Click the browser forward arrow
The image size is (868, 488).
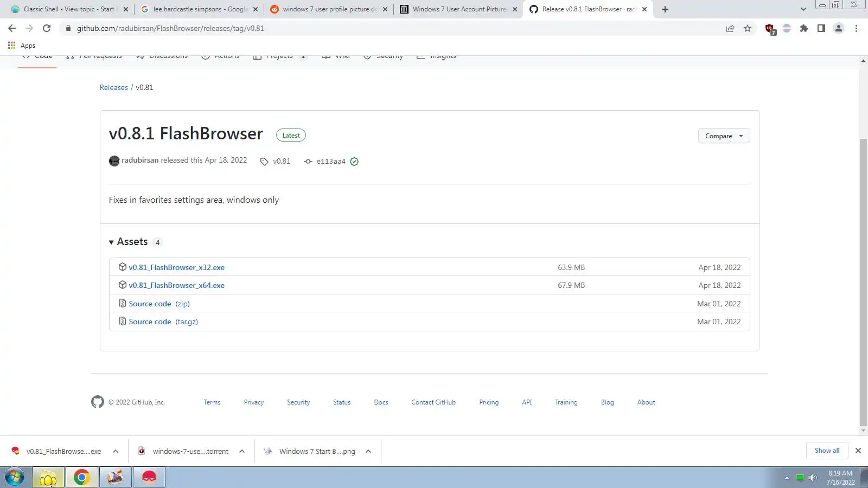coord(29,28)
